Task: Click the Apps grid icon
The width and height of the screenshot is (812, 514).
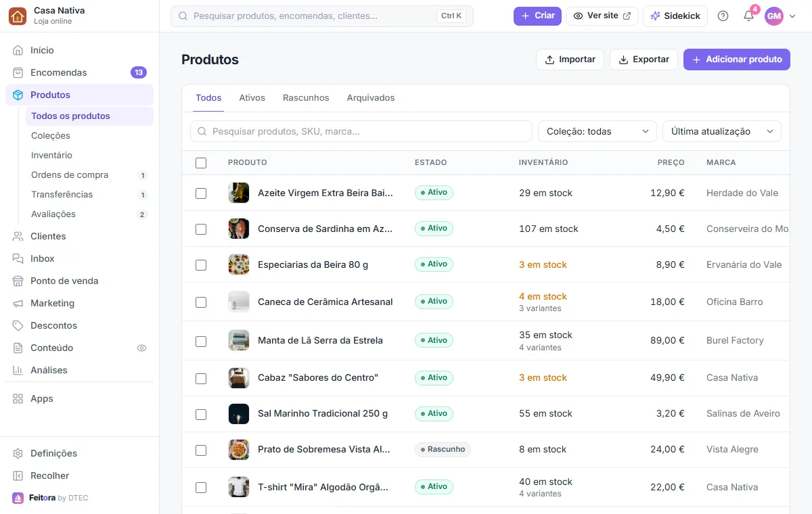Action: [18, 398]
